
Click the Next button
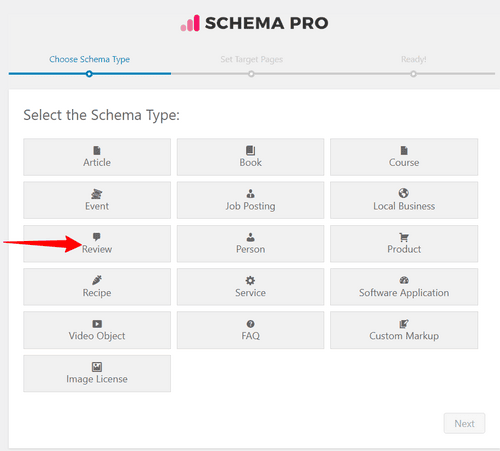[464, 423]
